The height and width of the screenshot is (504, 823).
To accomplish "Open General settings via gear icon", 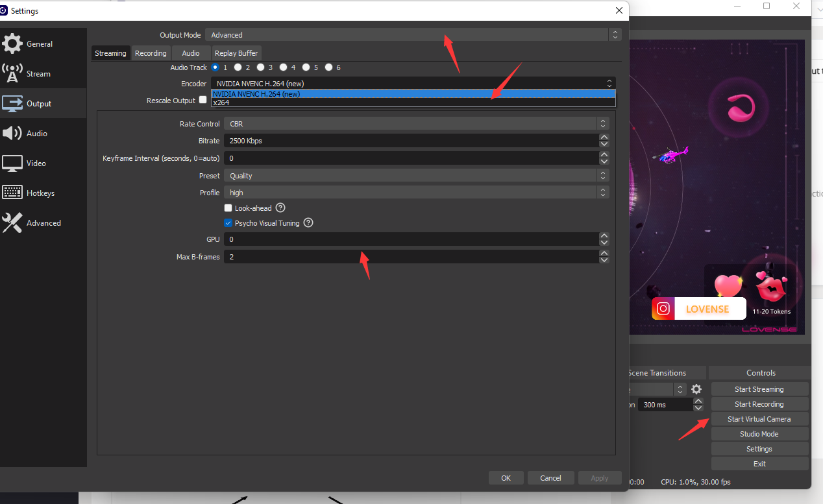I will click(x=12, y=44).
